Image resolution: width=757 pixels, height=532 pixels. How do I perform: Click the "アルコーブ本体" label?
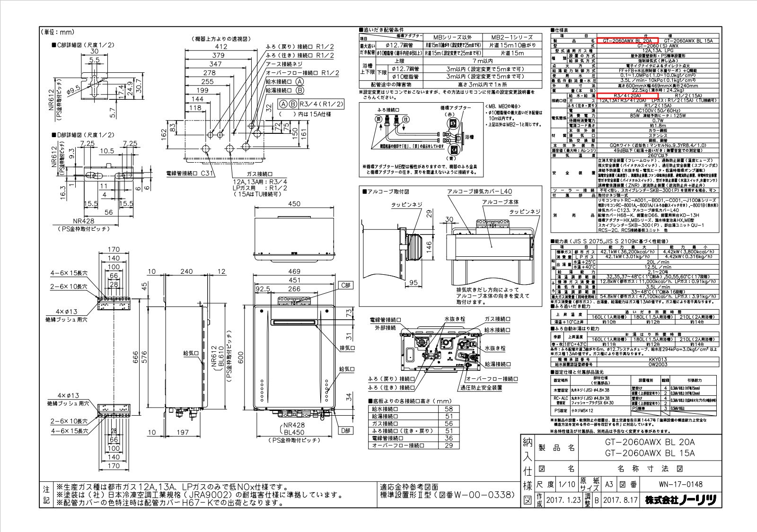click(x=501, y=201)
